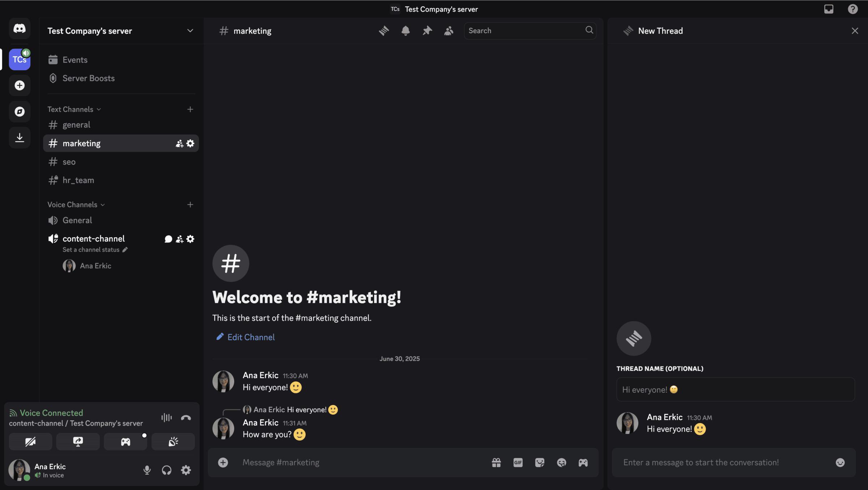Click Voice Connected status text
This screenshot has height=490, width=868.
pos(51,413)
